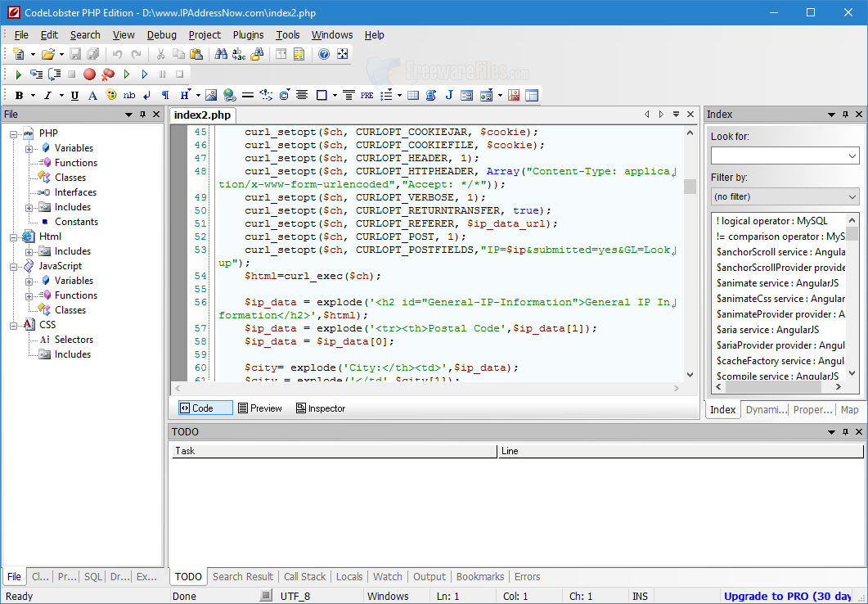Toggle auto-hide pin on File panel
This screenshot has height=604, width=868.
[143, 114]
